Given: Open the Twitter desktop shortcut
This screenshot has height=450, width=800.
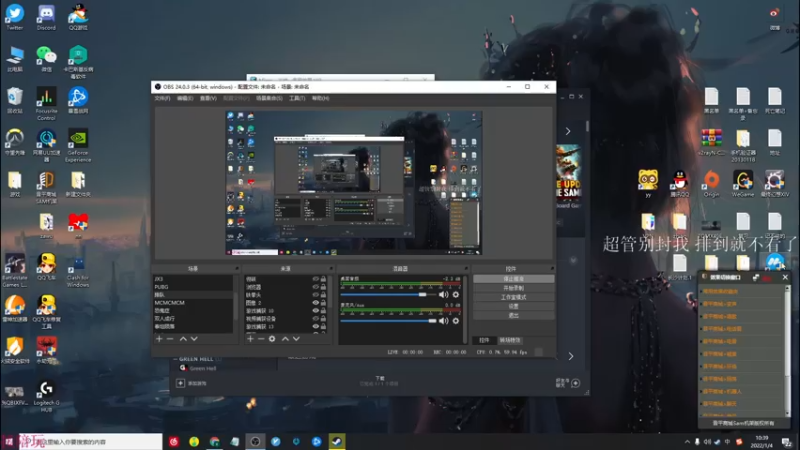Looking at the screenshot, I should coord(15,17).
